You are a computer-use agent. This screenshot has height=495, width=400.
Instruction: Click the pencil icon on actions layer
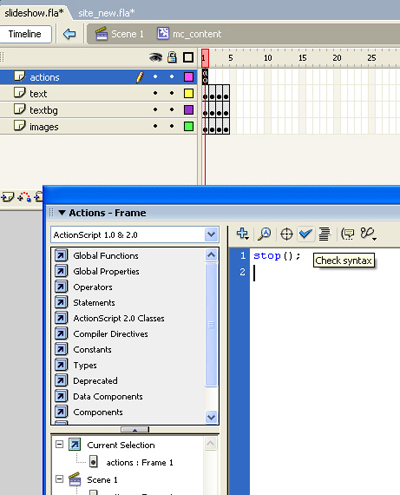click(x=140, y=77)
